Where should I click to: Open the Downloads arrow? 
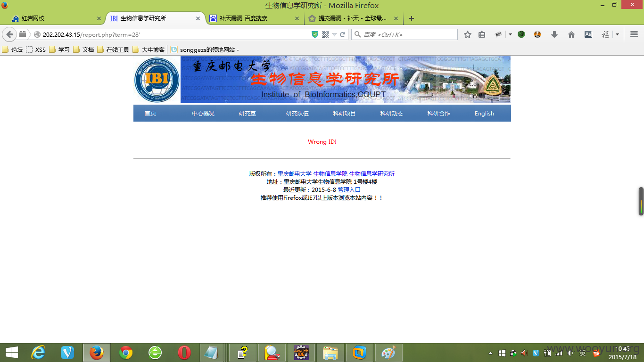554,34
